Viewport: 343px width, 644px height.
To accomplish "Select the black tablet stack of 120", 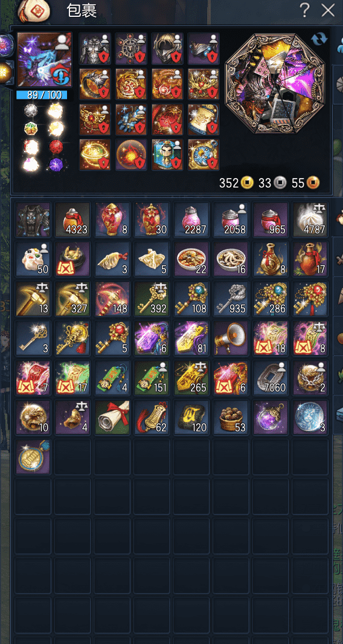I will tap(191, 418).
